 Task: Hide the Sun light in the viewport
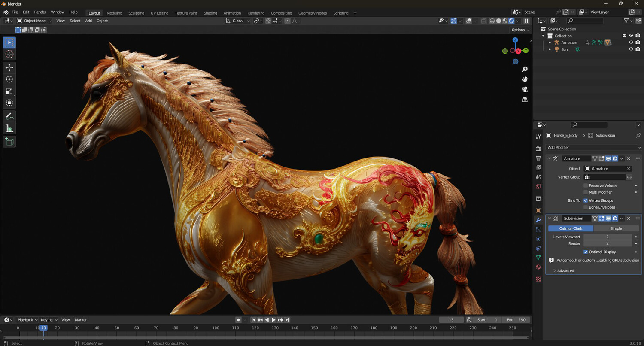pyautogui.click(x=631, y=49)
